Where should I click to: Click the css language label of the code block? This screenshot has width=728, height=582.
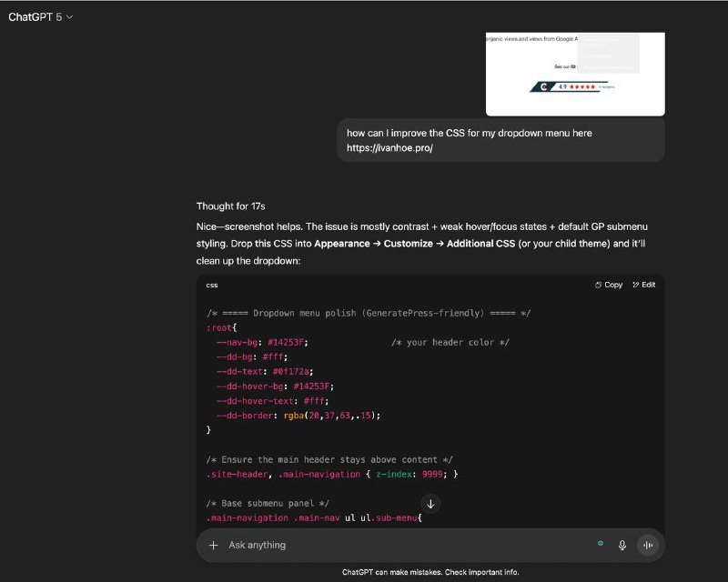coord(212,286)
